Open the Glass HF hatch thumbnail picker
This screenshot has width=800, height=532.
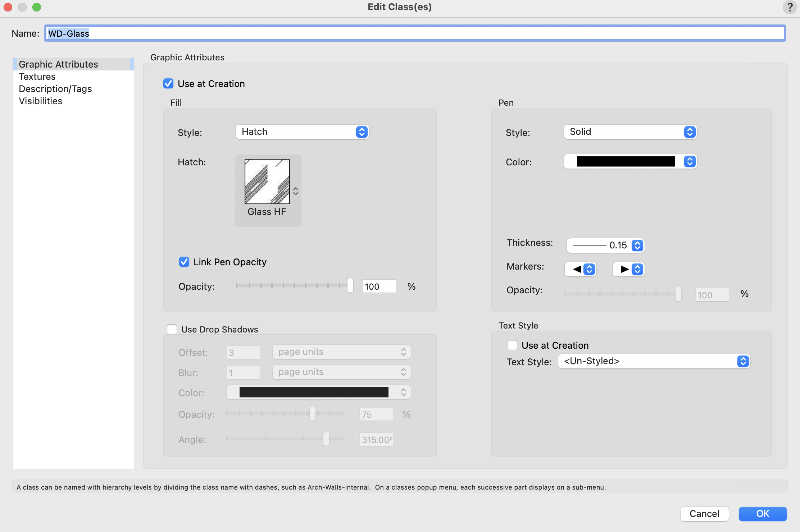coord(267,182)
